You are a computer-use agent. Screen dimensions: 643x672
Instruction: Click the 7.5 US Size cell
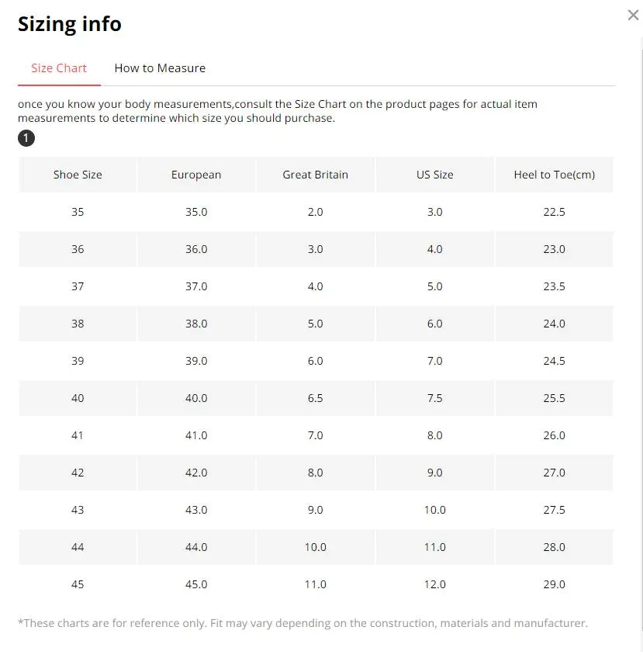[x=434, y=398]
